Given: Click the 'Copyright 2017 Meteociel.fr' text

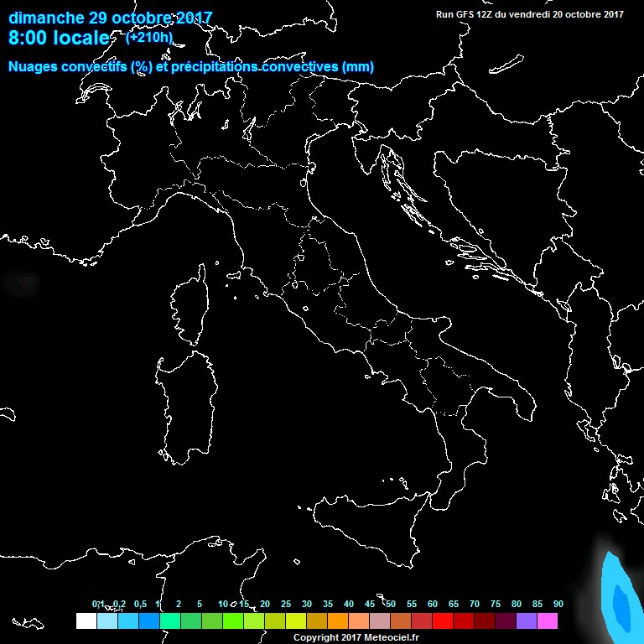Looking at the screenshot, I should [356, 637].
